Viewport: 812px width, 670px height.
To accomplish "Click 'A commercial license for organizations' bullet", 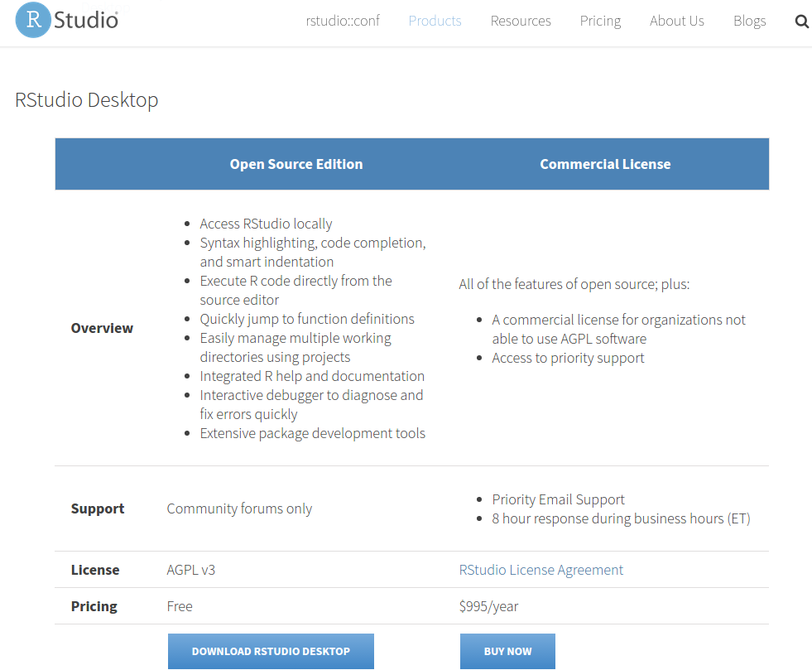I will (618, 329).
